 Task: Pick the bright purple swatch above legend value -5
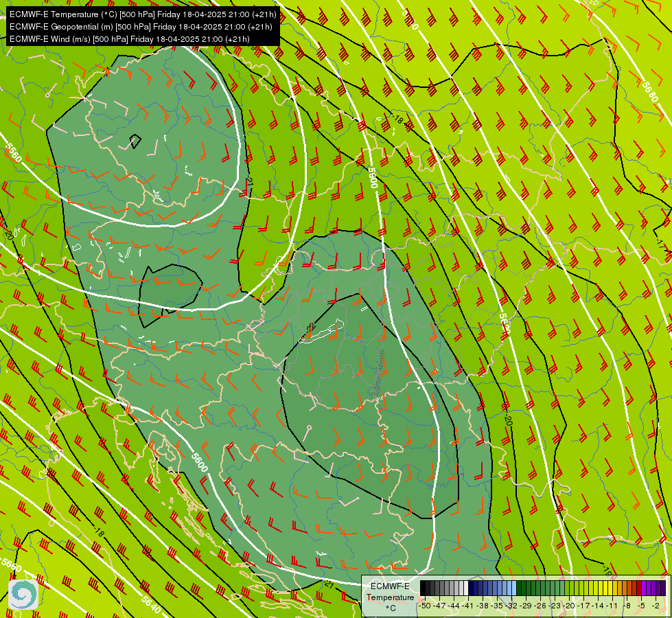[x=644, y=588]
